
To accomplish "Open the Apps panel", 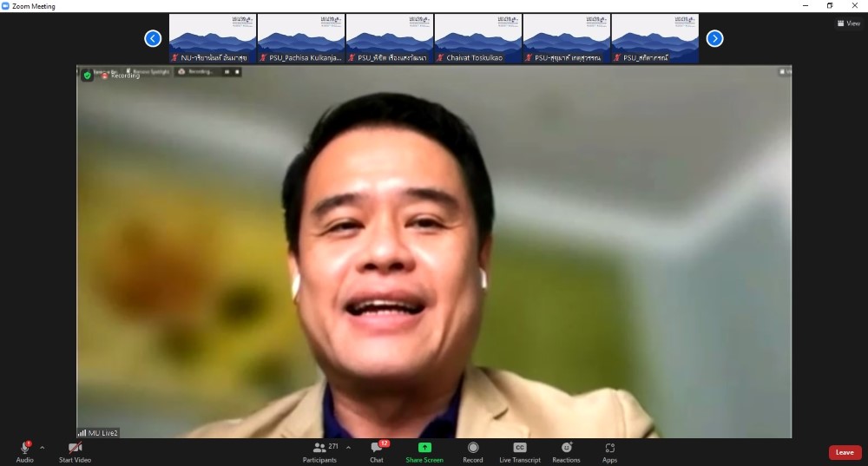I will click(x=609, y=448).
